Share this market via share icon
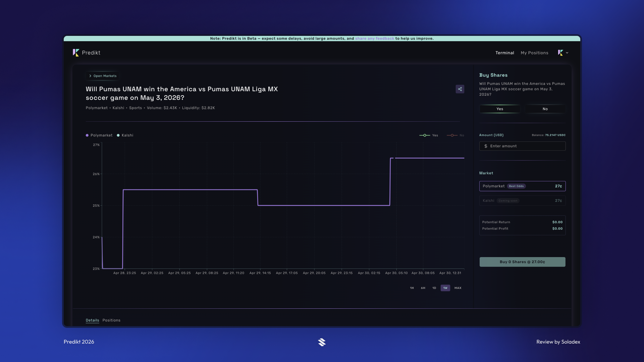Screen dimensions: 644x362 click(460, 89)
